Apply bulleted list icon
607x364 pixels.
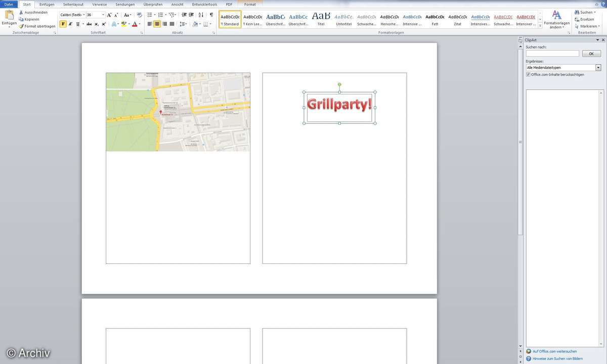[x=150, y=15]
